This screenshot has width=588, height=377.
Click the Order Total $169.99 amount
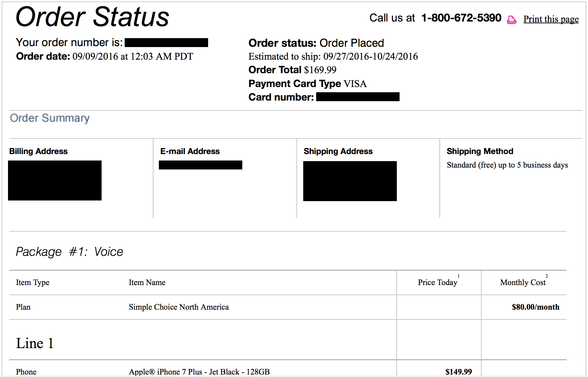[x=320, y=70]
